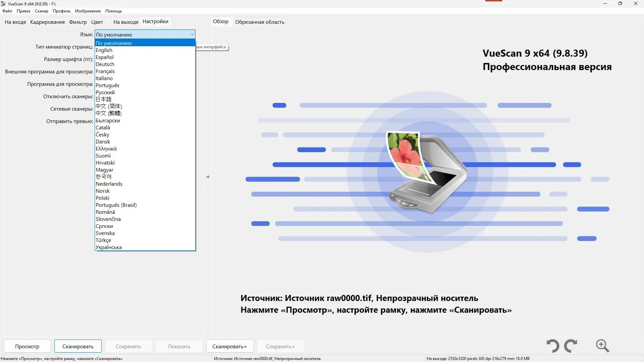The image size is (644, 362).
Task: Rotate the preview clockwise
Action: [571, 346]
